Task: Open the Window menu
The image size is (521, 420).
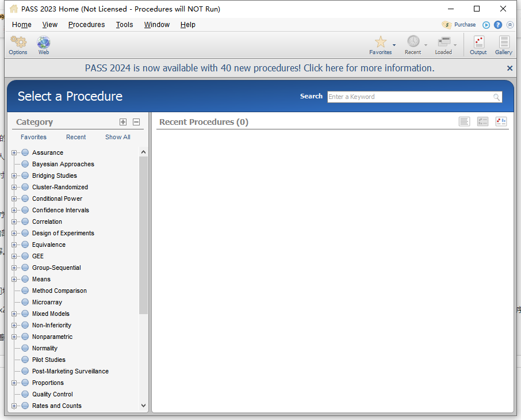Action: (x=157, y=25)
